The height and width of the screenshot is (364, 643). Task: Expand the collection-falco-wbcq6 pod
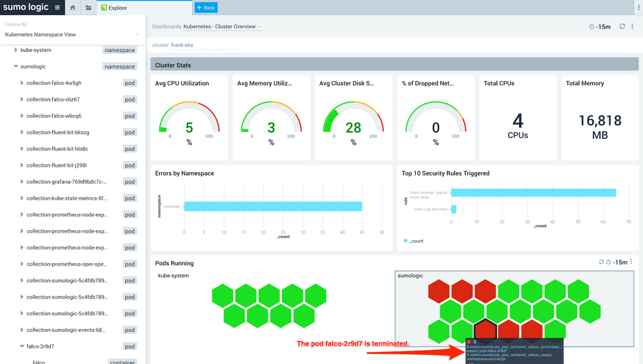click(22, 116)
